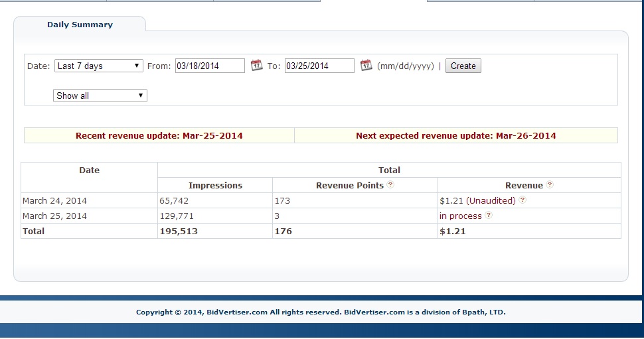The image size is (644, 339).
Task: Select the March 24, 2014 row date
Action: (54, 200)
